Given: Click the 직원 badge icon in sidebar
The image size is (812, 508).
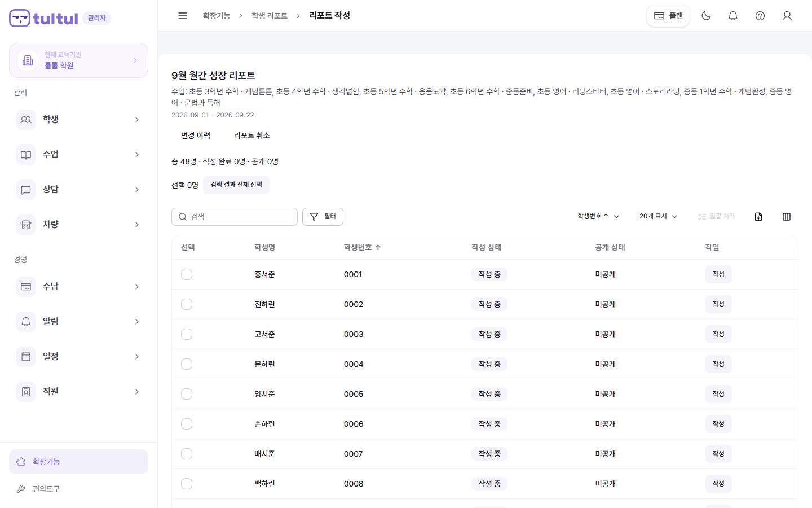Looking at the screenshot, I should pyautogui.click(x=26, y=392).
